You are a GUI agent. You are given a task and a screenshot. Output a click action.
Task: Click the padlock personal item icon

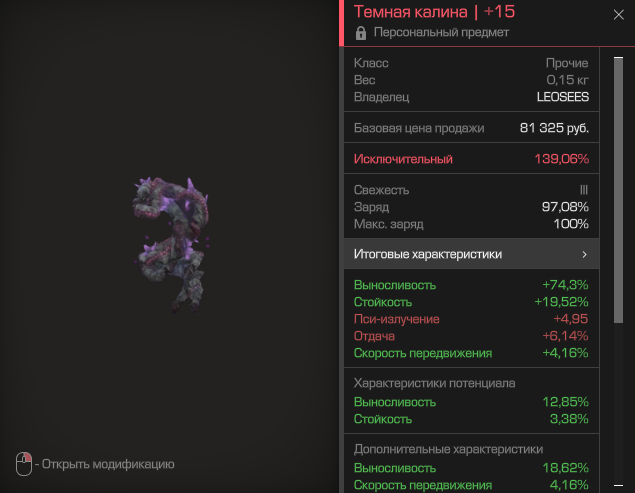pos(360,33)
